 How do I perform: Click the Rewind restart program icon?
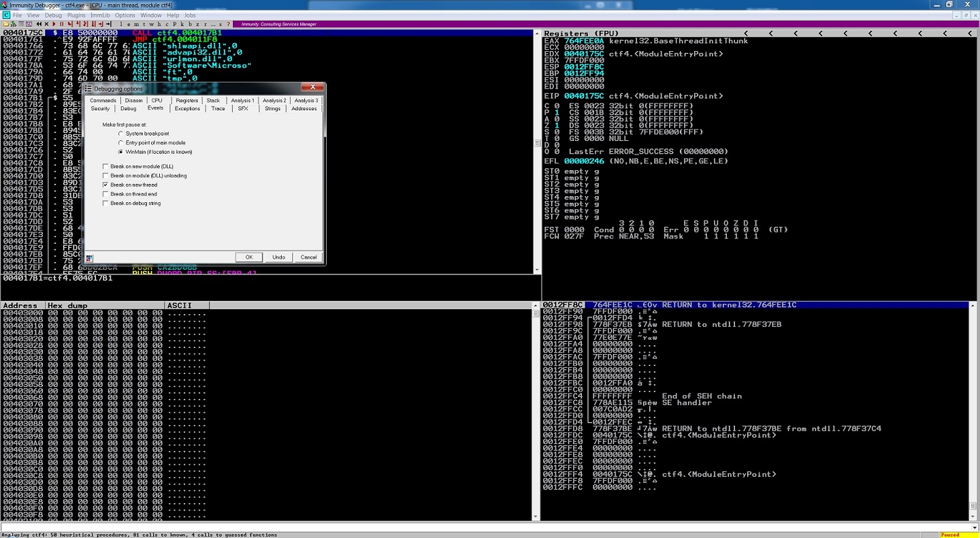(x=39, y=24)
